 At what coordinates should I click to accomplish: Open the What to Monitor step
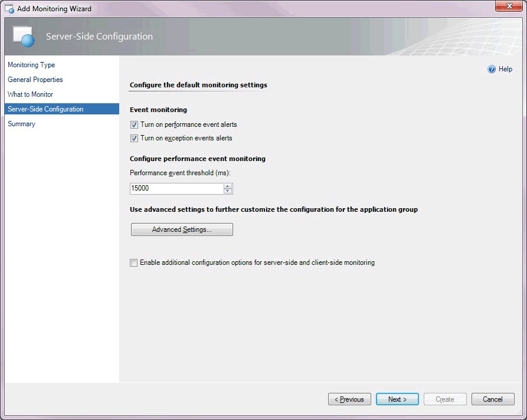(30, 94)
